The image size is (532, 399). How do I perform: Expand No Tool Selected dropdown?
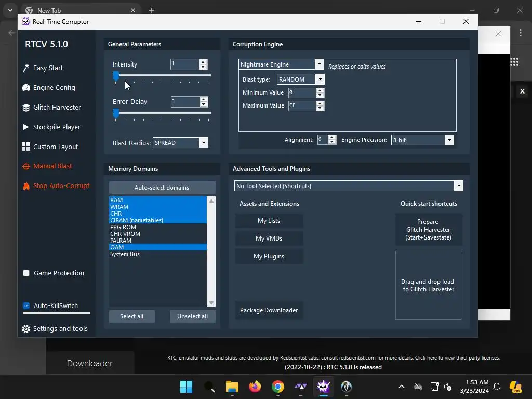459,186
